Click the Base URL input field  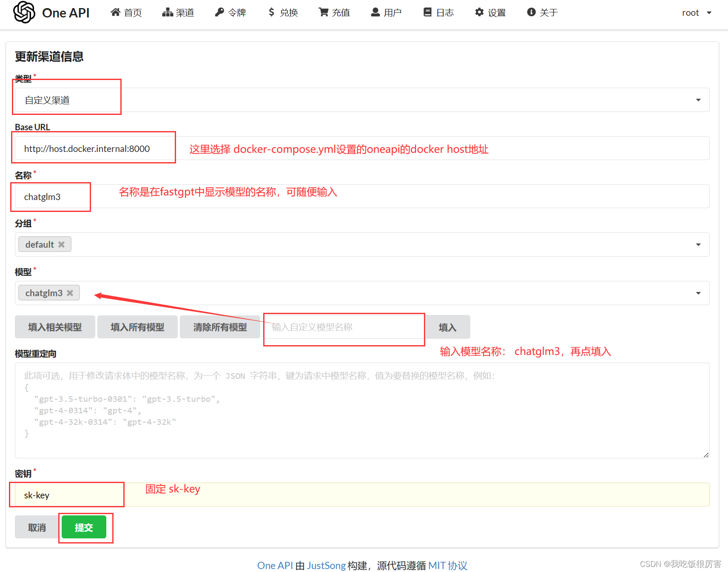(x=362, y=149)
